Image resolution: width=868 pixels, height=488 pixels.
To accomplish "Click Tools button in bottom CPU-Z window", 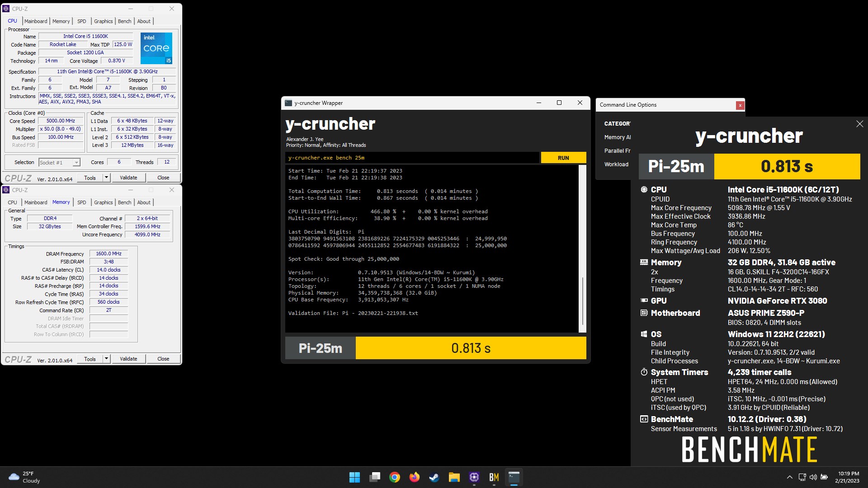I will click(x=90, y=359).
